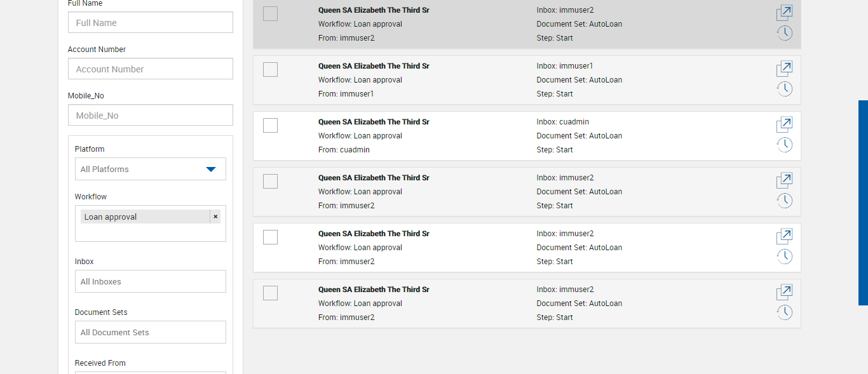This screenshot has width=868, height=374.
Task: Focus the Account Number field
Action: click(x=150, y=69)
